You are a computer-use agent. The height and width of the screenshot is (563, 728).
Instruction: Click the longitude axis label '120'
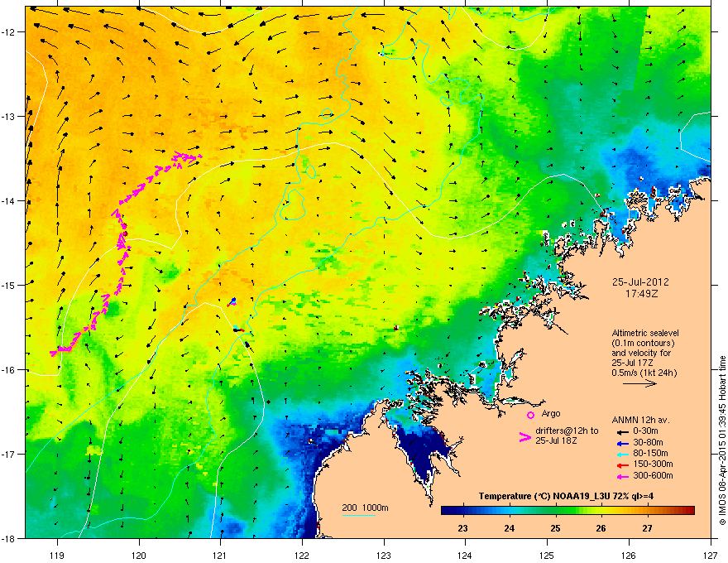click(x=139, y=555)
